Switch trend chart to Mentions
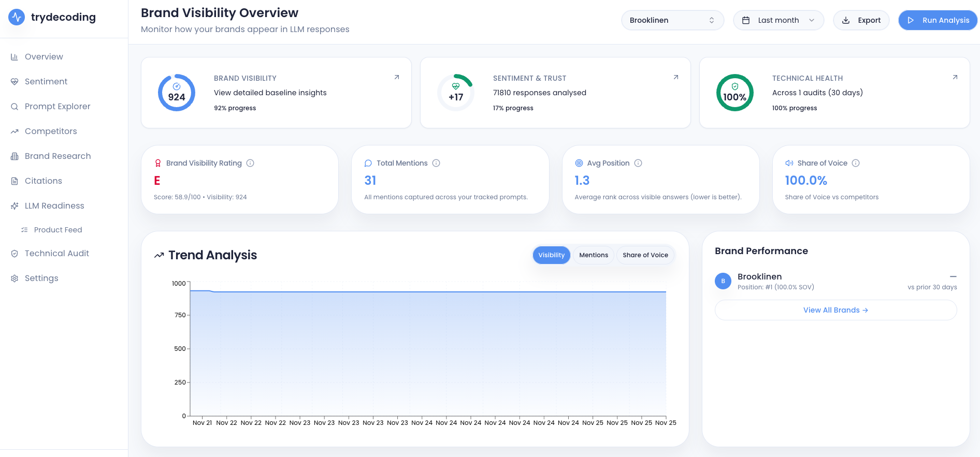Image resolution: width=980 pixels, height=457 pixels. [x=594, y=255]
